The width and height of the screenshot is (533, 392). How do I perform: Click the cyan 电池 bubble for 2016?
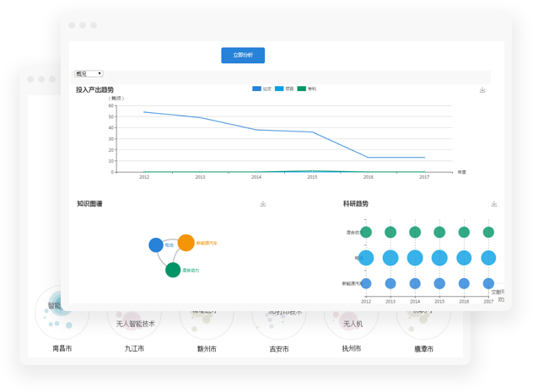pos(464,258)
